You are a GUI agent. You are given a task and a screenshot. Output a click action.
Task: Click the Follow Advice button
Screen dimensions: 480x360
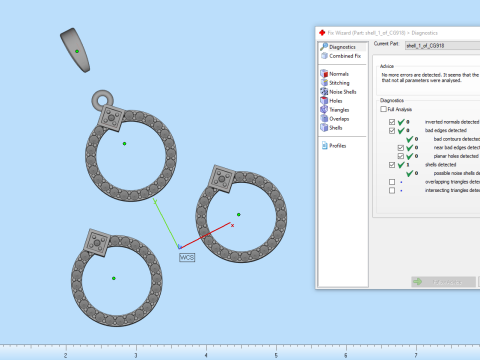(x=443, y=282)
